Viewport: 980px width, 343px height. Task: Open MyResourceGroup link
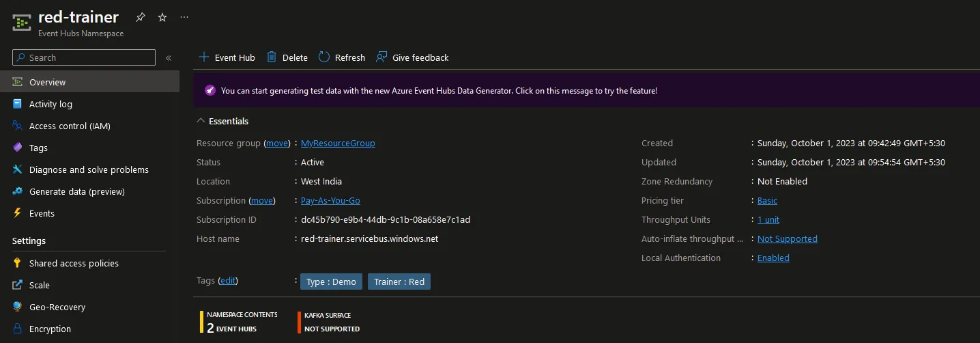[338, 143]
